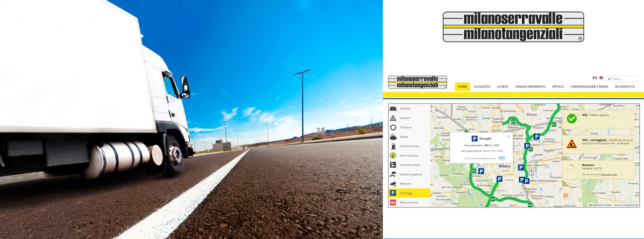This screenshot has height=239, width=644.
Task: Click the parking marker near Corsico
Action: click(x=500, y=179)
